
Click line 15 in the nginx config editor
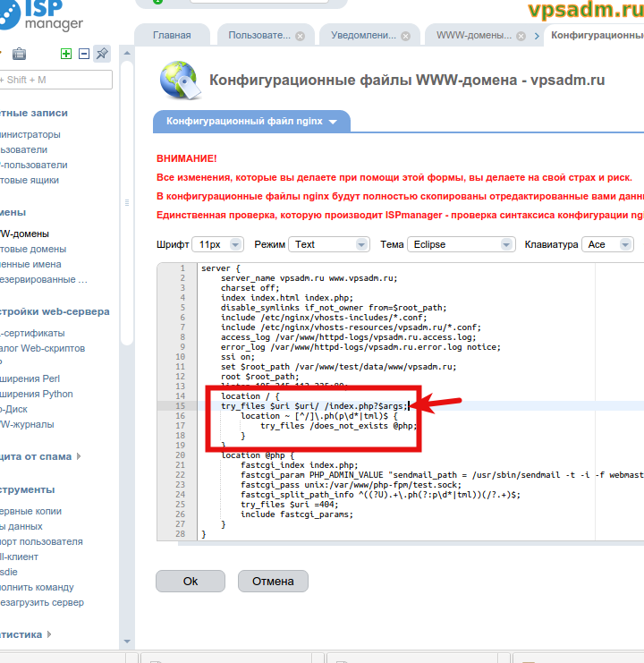pyautogui.click(x=313, y=405)
